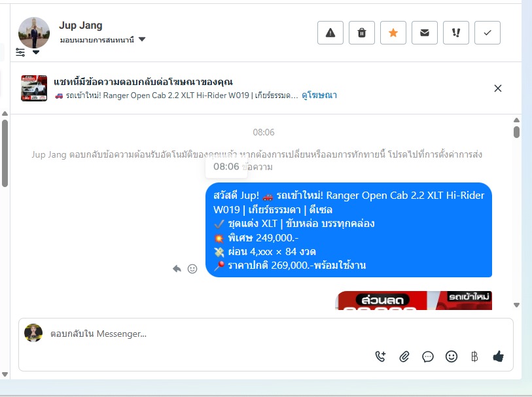Open the Ranger ad thumbnail
The height and width of the screenshot is (397, 532).
coord(34,88)
